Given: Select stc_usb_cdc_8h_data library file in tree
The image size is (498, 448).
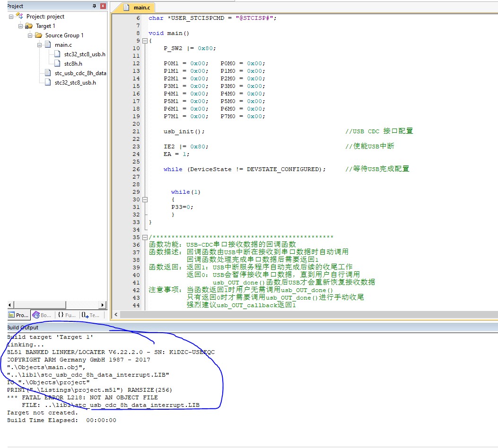Looking at the screenshot, I should pos(80,73).
